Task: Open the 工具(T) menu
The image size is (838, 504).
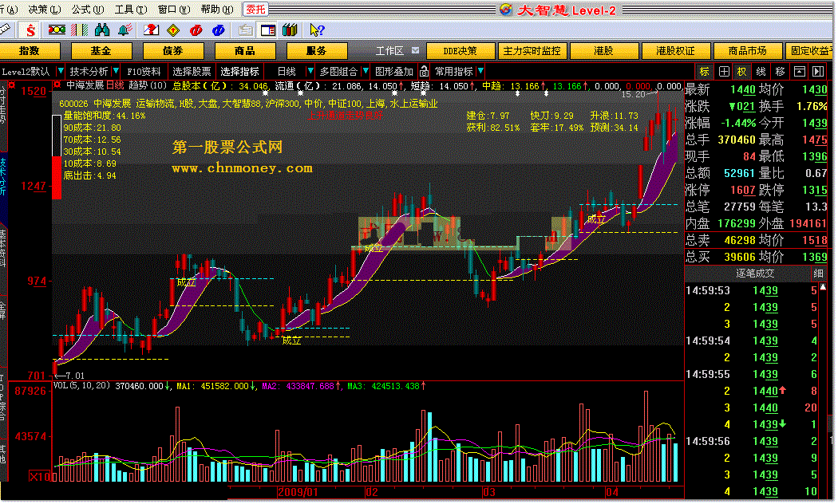Action: click(131, 10)
